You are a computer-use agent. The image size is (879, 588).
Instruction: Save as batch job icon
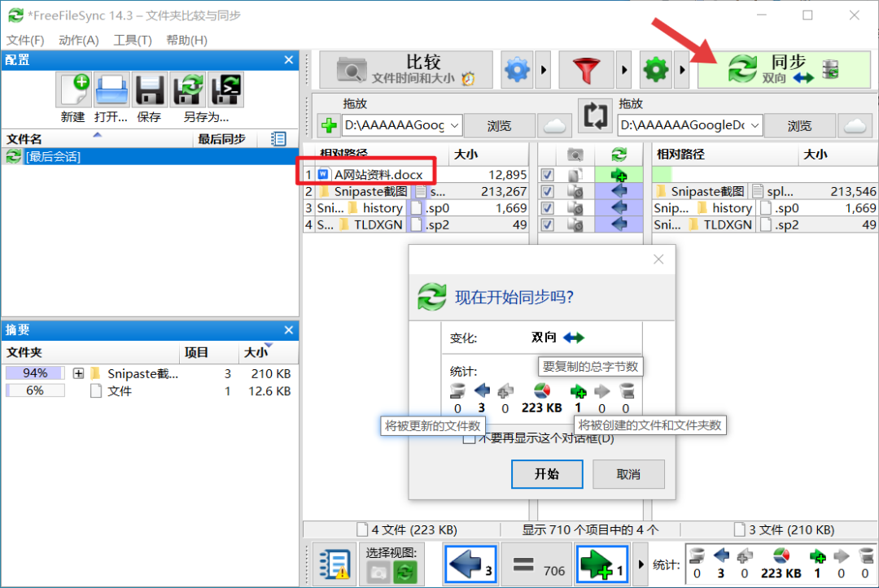pyautogui.click(x=226, y=89)
